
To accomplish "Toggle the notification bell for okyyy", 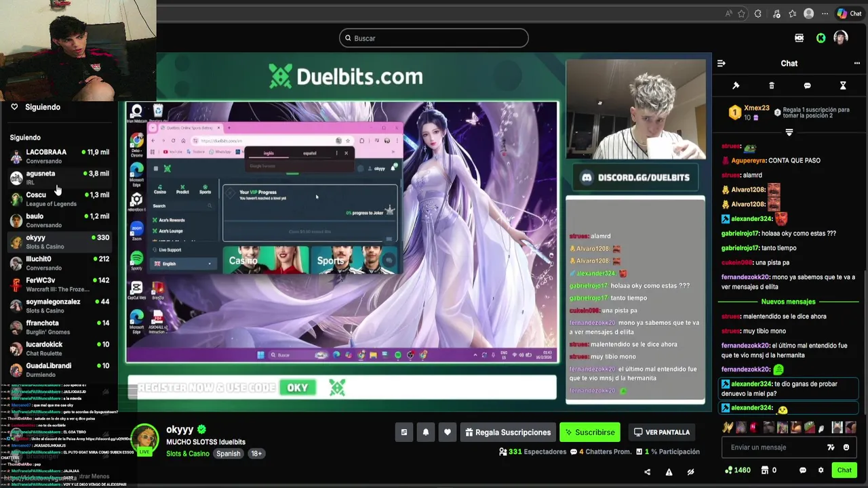I will (x=426, y=432).
